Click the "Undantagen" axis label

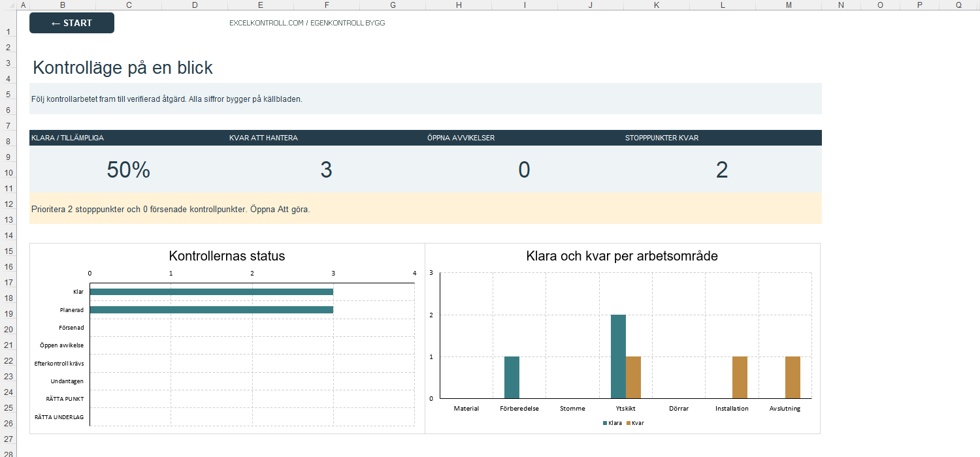point(67,381)
